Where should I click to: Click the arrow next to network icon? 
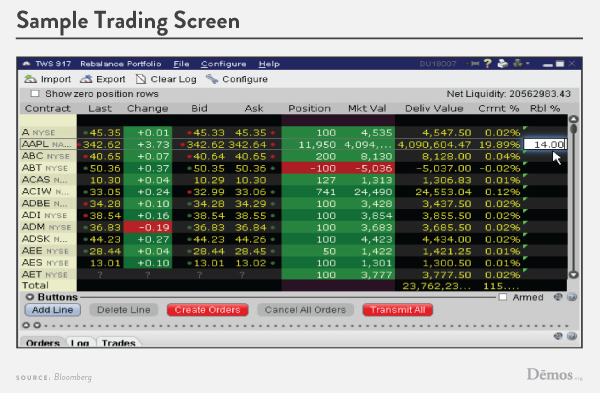[528, 63]
